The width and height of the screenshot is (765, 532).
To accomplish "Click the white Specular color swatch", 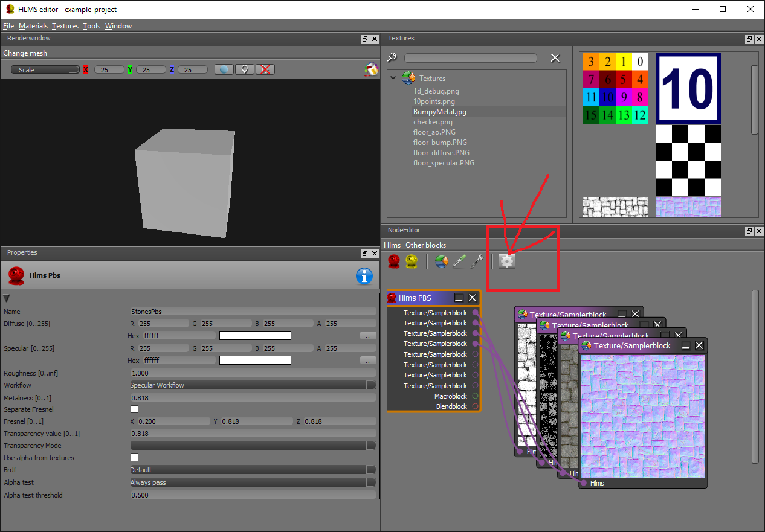I will pos(255,361).
